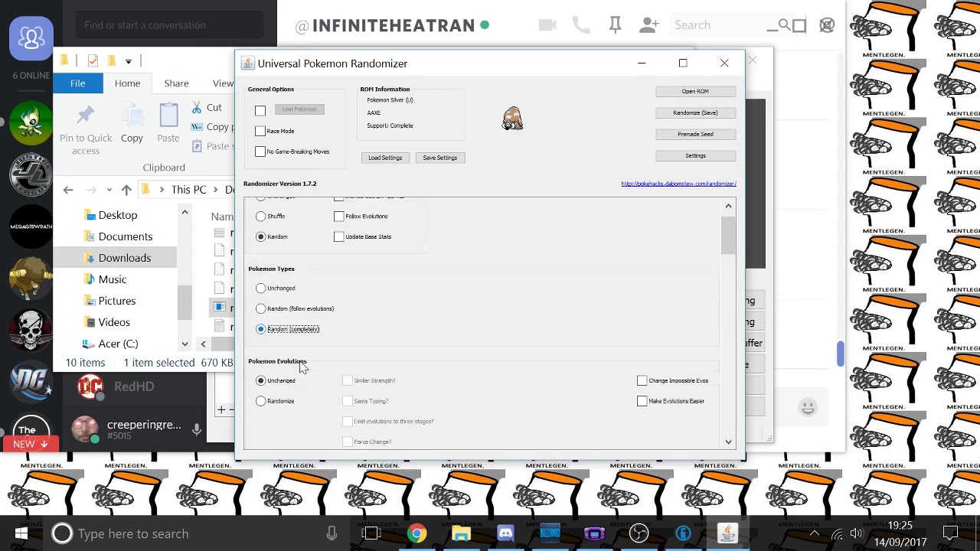Open the GBA emulator taskbar icon

[x=594, y=533]
